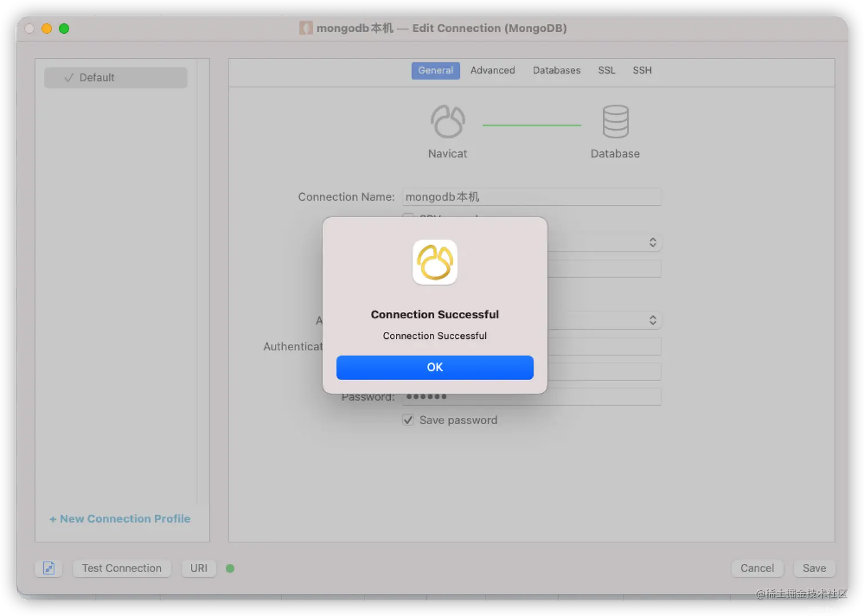Image resolution: width=864 pixels, height=616 pixels.
Task: Edit the Connection Name field
Action: pos(531,197)
